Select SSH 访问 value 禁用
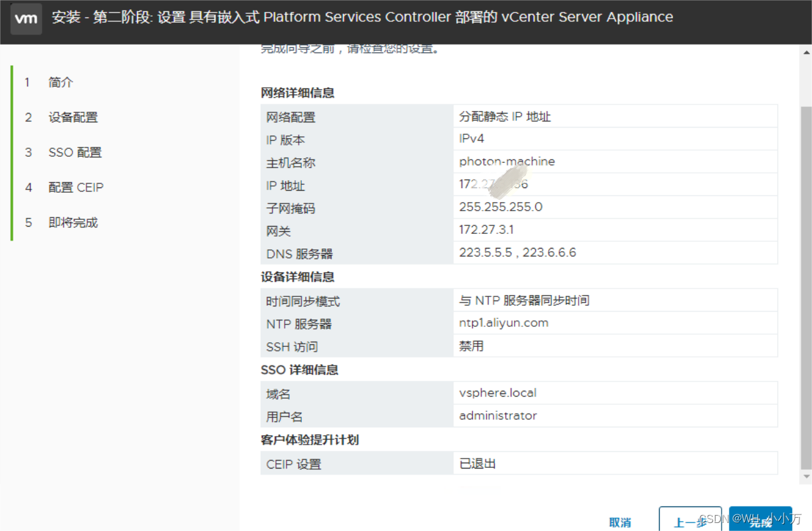This screenshot has height=531, width=812. click(472, 346)
